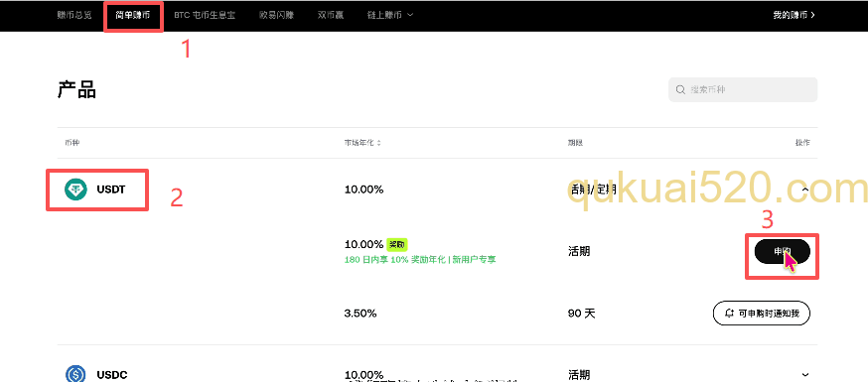868x382 pixels.
Task: Click the 币种 column header
Action: 72,143
